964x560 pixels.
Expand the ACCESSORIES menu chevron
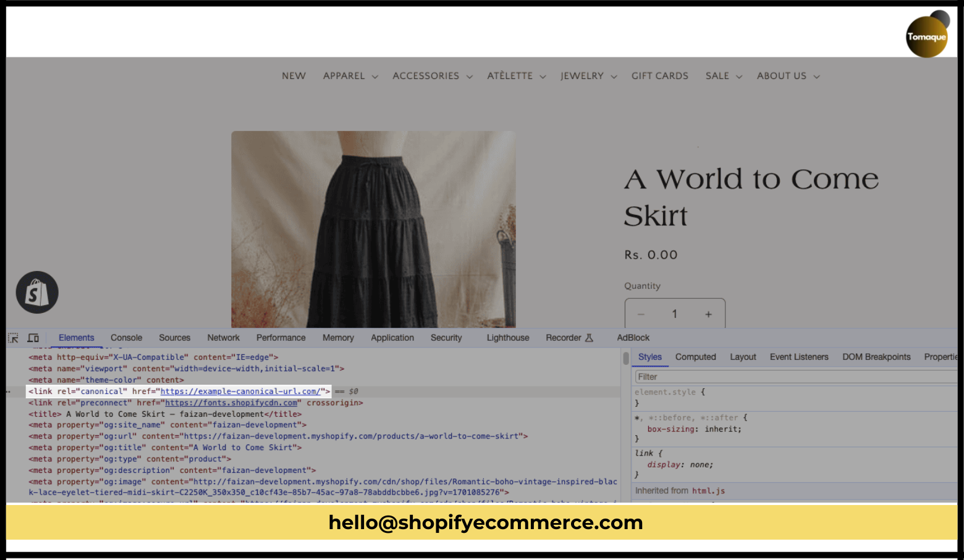pos(470,77)
